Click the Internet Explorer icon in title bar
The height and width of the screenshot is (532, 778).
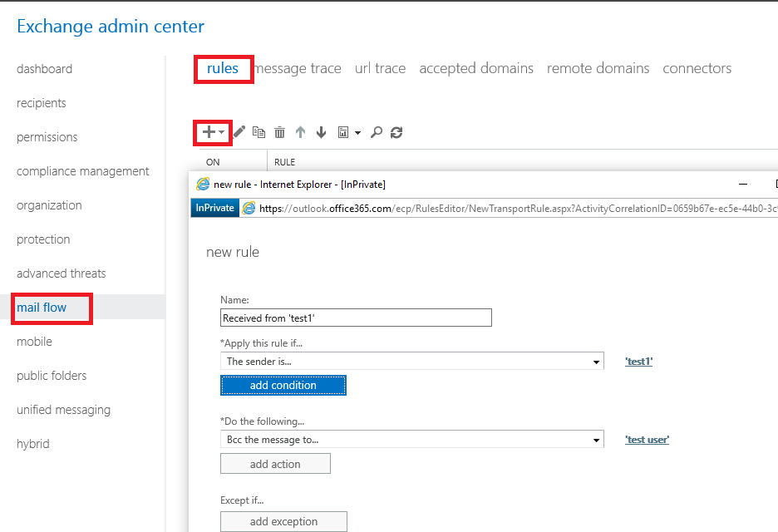click(203, 184)
